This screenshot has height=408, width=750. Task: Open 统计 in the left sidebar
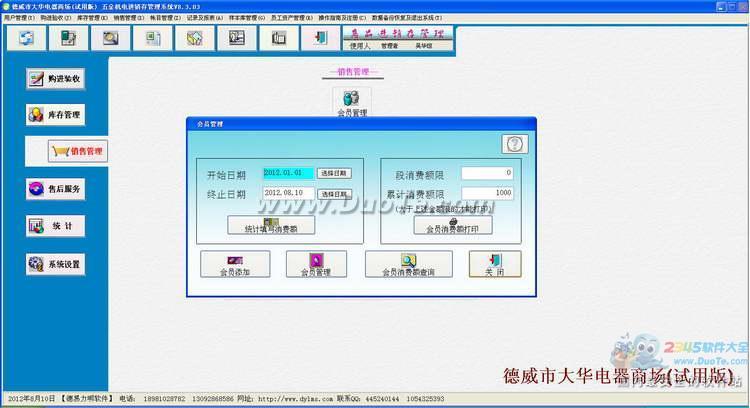(x=55, y=226)
